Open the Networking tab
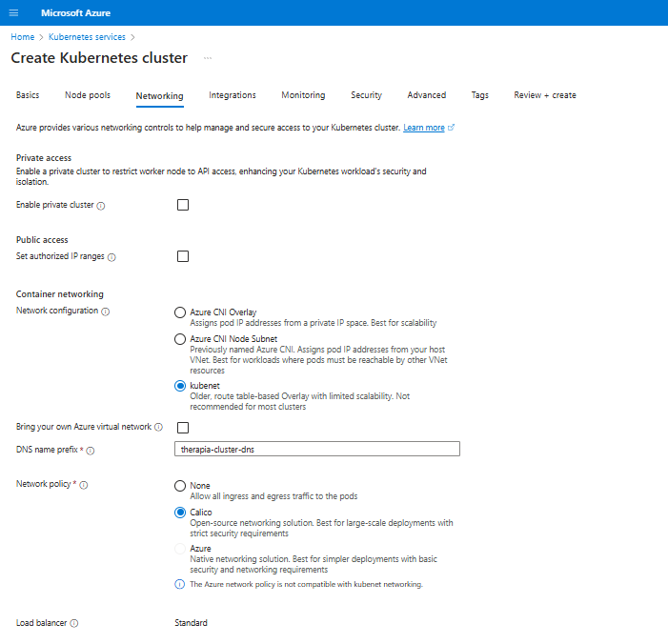 coord(160,96)
